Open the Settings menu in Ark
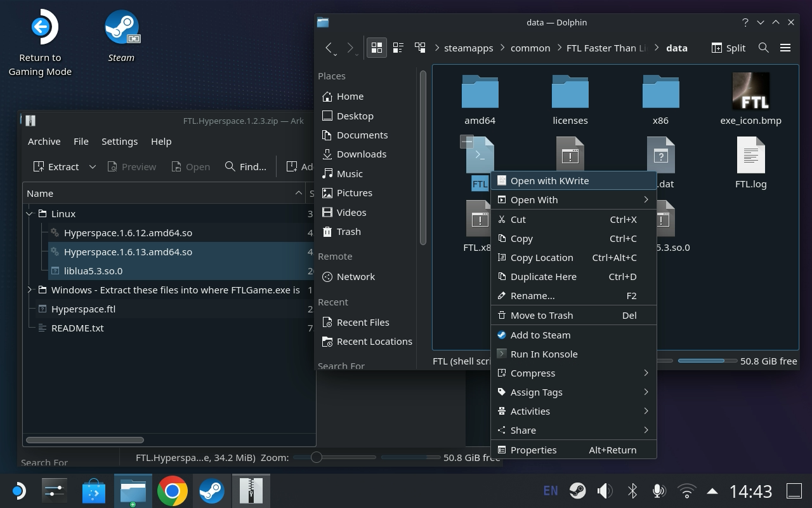 [119, 141]
